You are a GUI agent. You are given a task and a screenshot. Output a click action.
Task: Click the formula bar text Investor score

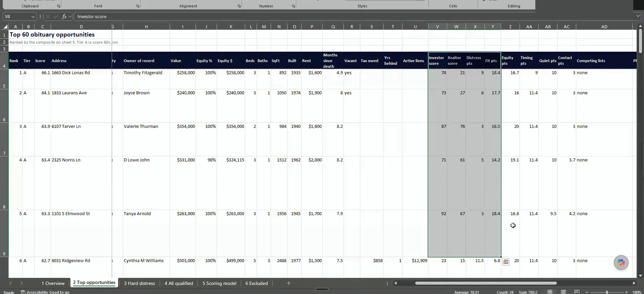(x=92, y=16)
